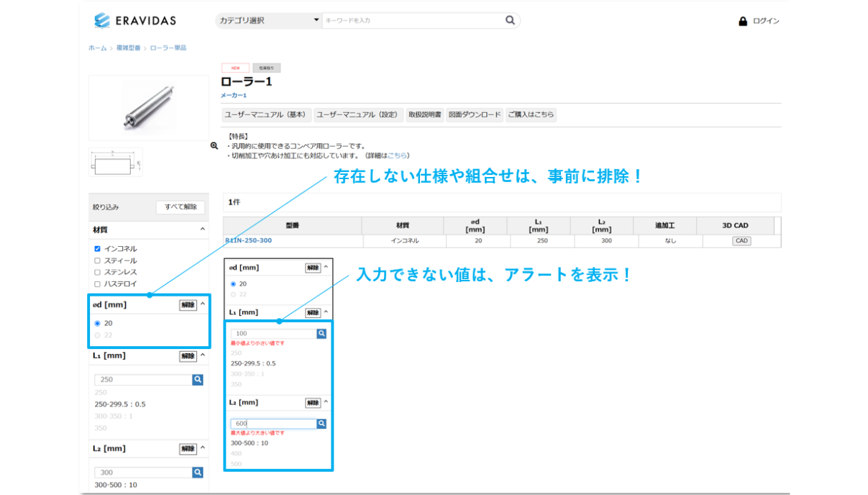This screenshot has height=495, width=868.
Task: Click search icon next to L₂ 300 field
Action: tap(198, 473)
